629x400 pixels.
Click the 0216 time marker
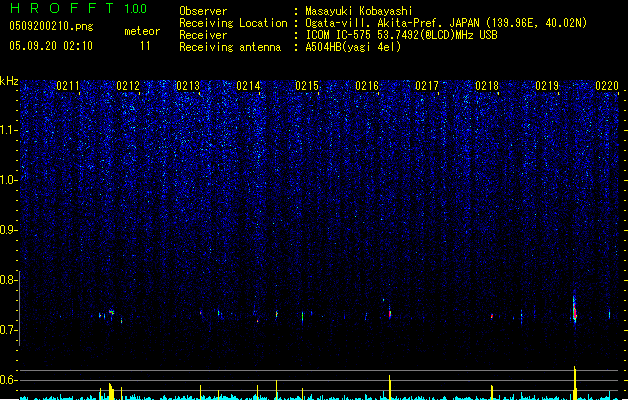(x=367, y=86)
